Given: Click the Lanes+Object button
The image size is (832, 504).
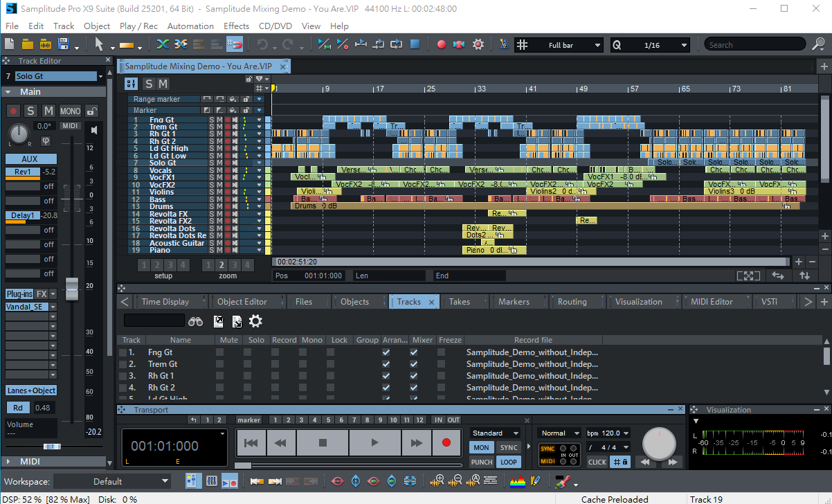Looking at the screenshot, I should pyautogui.click(x=31, y=390).
